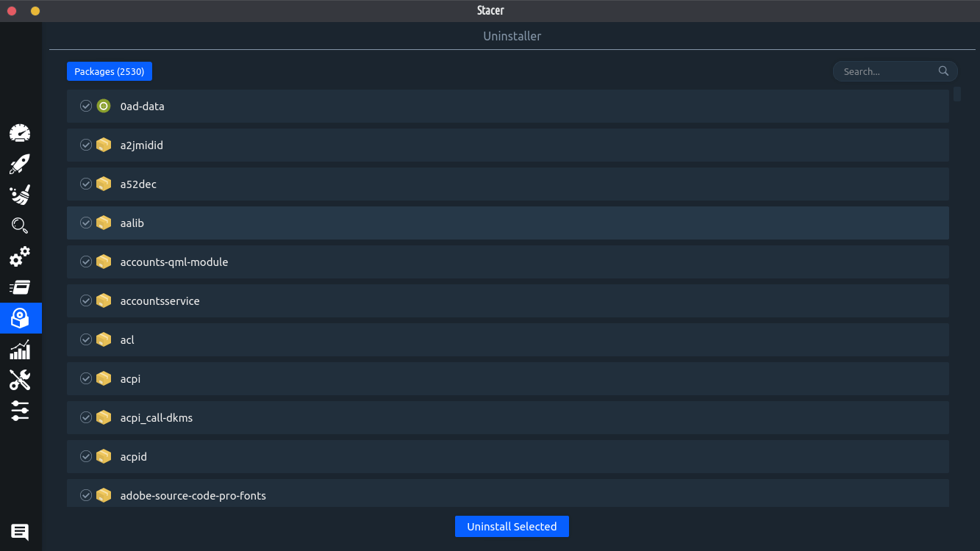The width and height of the screenshot is (980, 551).
Task: Open the feedback chat bubble icon
Action: 20,532
